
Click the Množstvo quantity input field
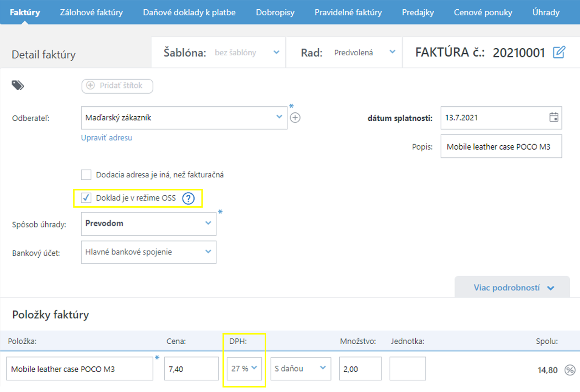pyautogui.click(x=360, y=369)
